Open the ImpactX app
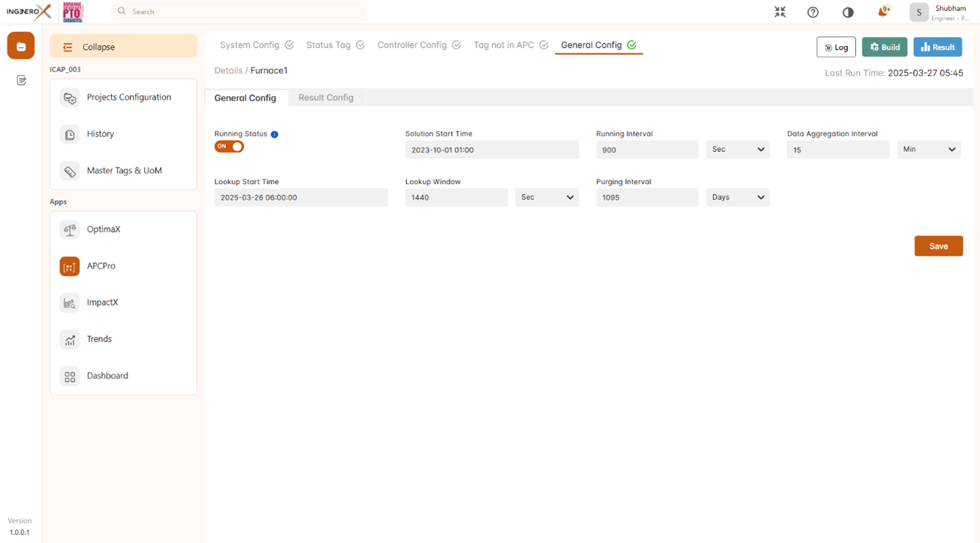 102,303
